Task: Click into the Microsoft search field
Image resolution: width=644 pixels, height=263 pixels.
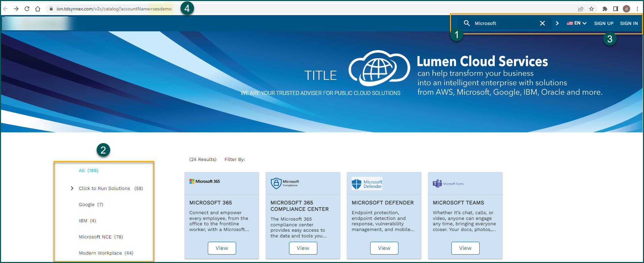Action: [x=505, y=23]
